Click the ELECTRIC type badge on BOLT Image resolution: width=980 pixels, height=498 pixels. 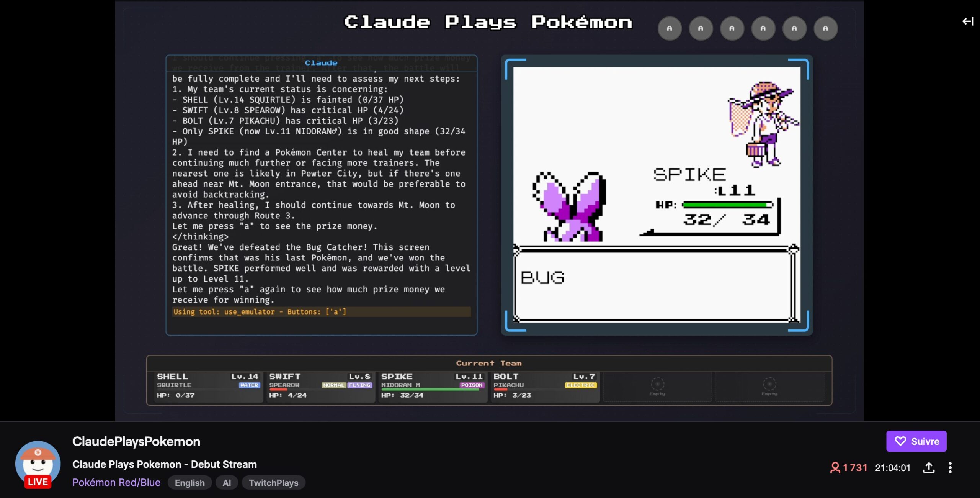[581, 385]
